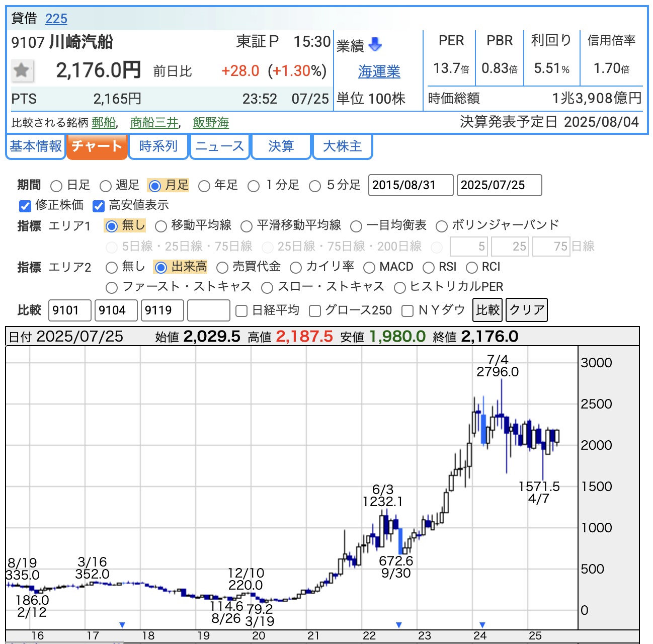This screenshot has height=644, width=653.
Task: Enable グロース250 comparison checkbox
Action: 315,311
